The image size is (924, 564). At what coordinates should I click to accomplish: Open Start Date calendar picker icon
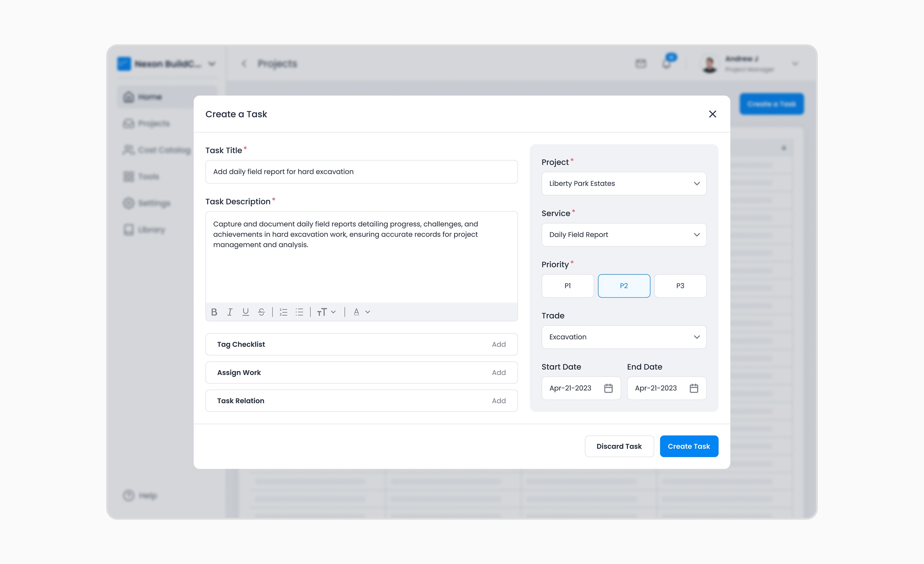pos(608,388)
